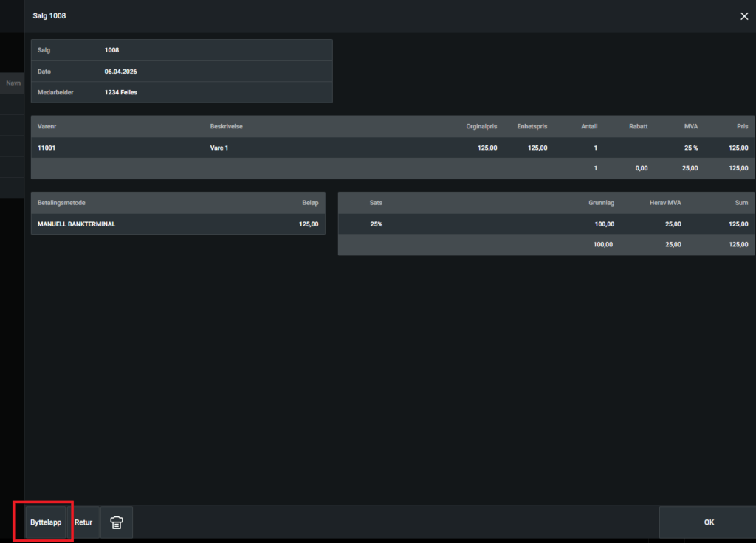Click the Rabatt column header

(x=638, y=126)
